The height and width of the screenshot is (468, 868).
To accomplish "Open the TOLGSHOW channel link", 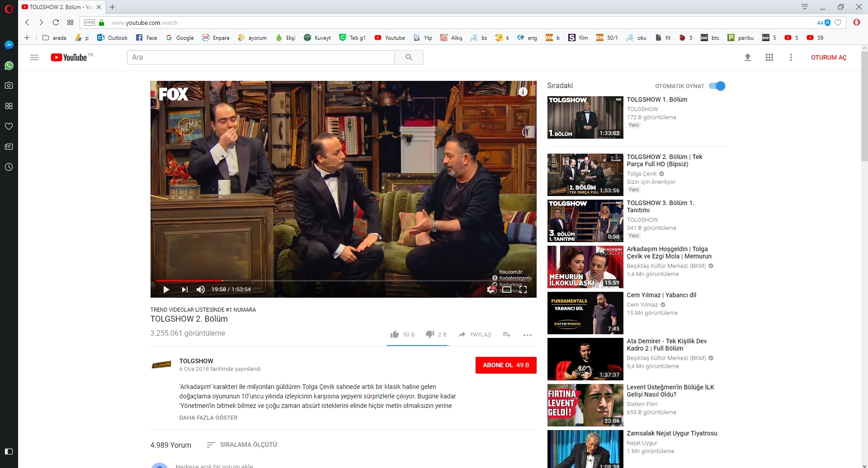I will pyautogui.click(x=196, y=361).
